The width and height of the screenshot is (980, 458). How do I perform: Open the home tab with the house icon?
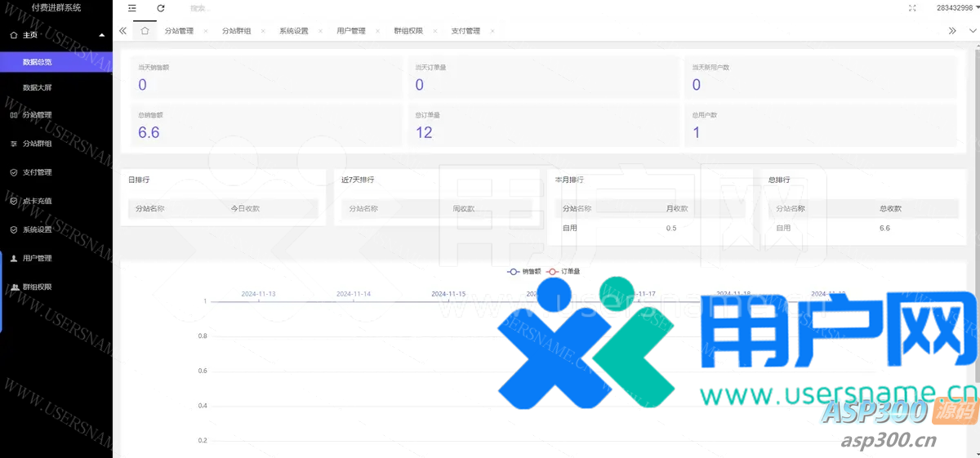[145, 31]
